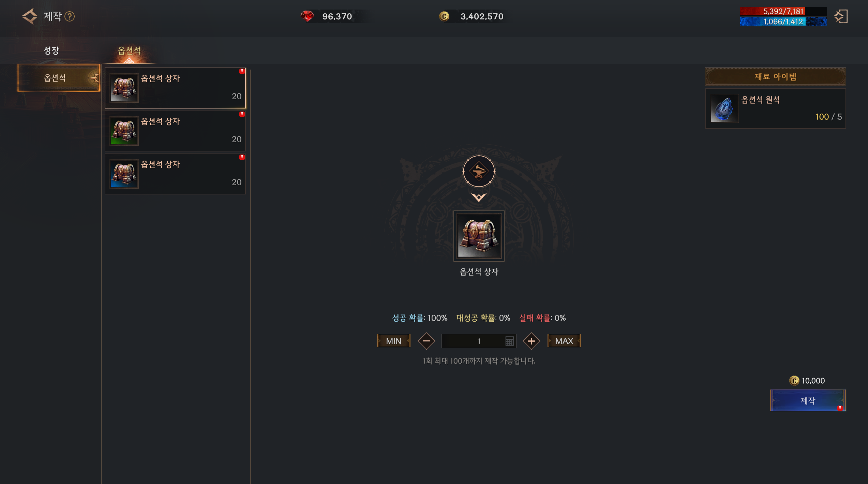Select the 옵션석 원석 material icon
The image size is (868, 484).
[x=724, y=108]
